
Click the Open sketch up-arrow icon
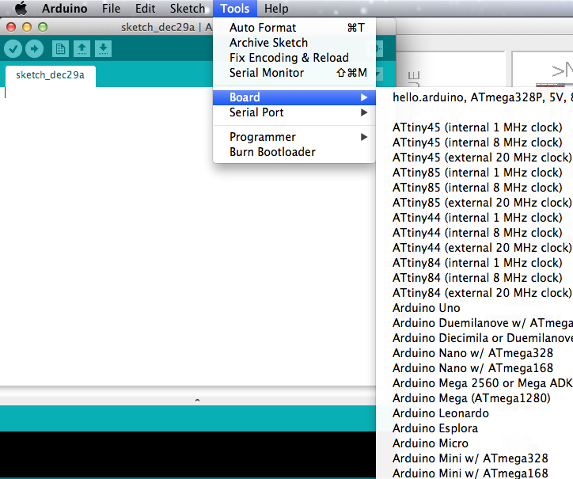[82, 49]
